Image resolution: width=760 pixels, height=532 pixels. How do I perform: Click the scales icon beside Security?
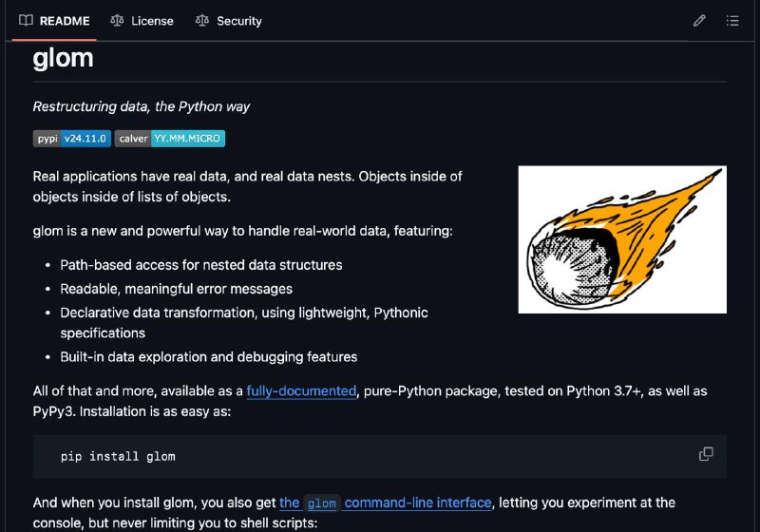[x=202, y=20]
